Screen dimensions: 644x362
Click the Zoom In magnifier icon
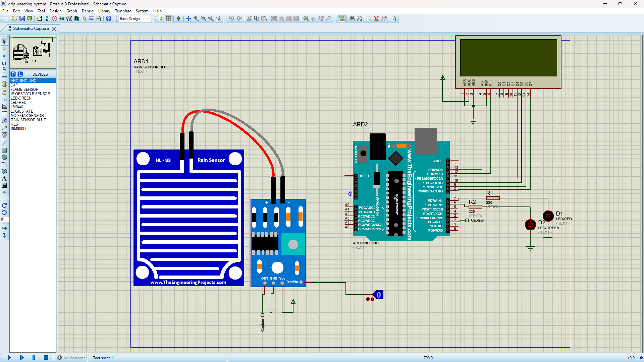pyautogui.click(x=196, y=19)
